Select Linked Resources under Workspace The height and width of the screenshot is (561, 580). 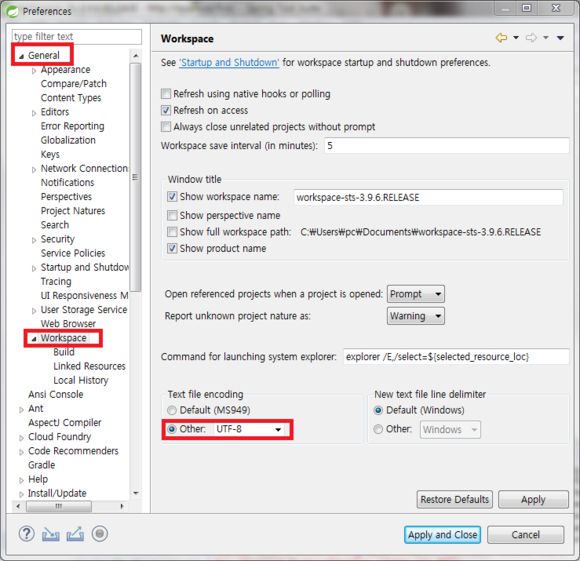(x=89, y=366)
